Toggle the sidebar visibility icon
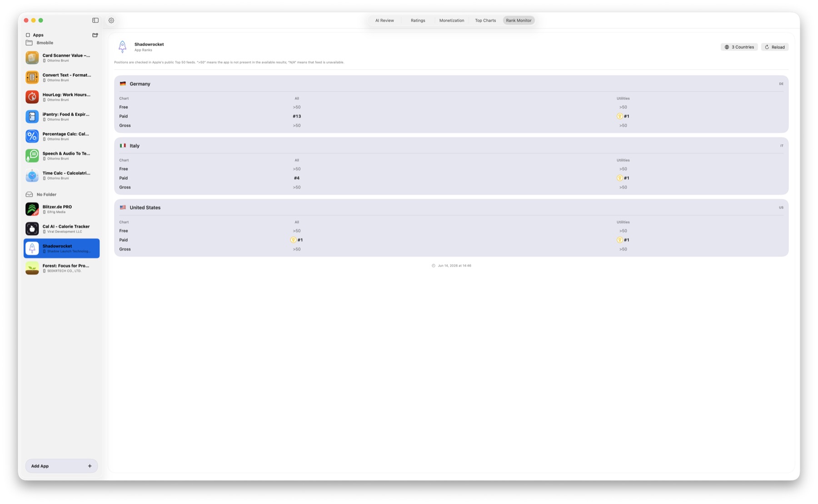The width and height of the screenshot is (818, 504). (95, 20)
